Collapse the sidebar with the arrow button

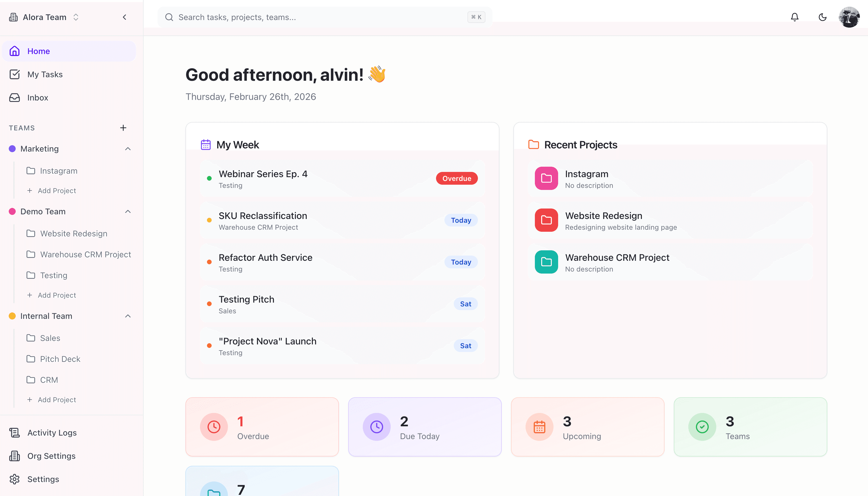[x=124, y=17]
